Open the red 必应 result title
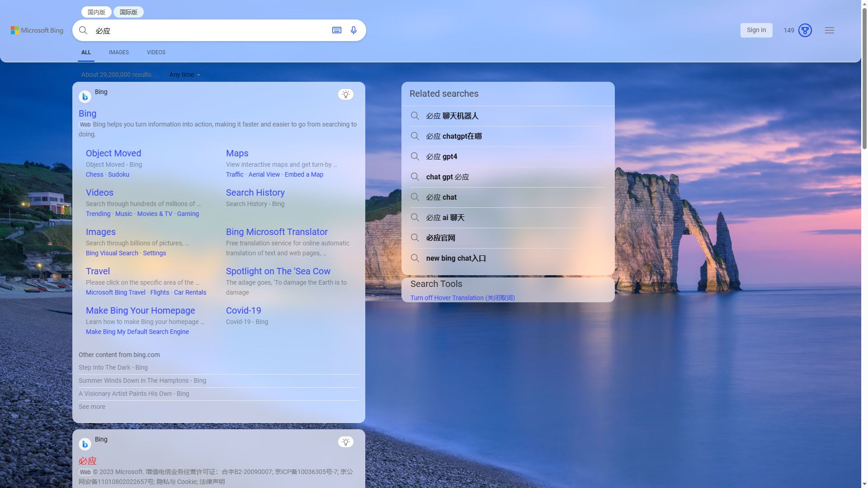This screenshot has height=488, width=868. click(x=88, y=461)
